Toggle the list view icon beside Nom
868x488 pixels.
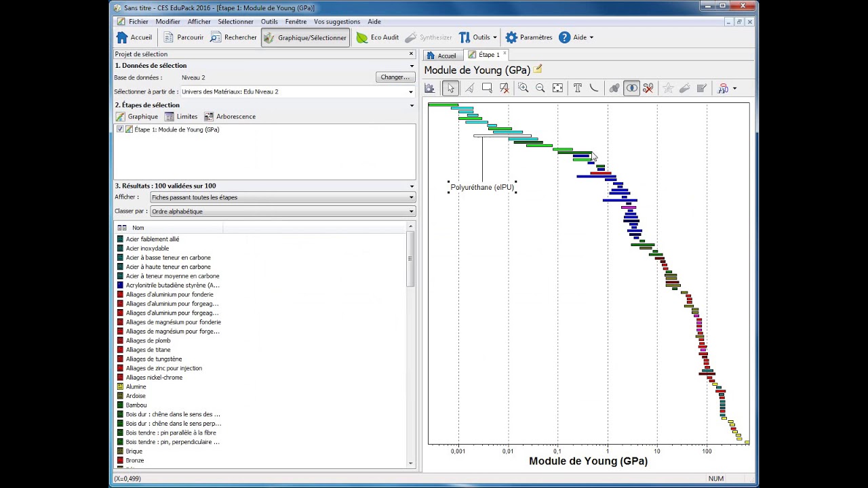(x=122, y=228)
